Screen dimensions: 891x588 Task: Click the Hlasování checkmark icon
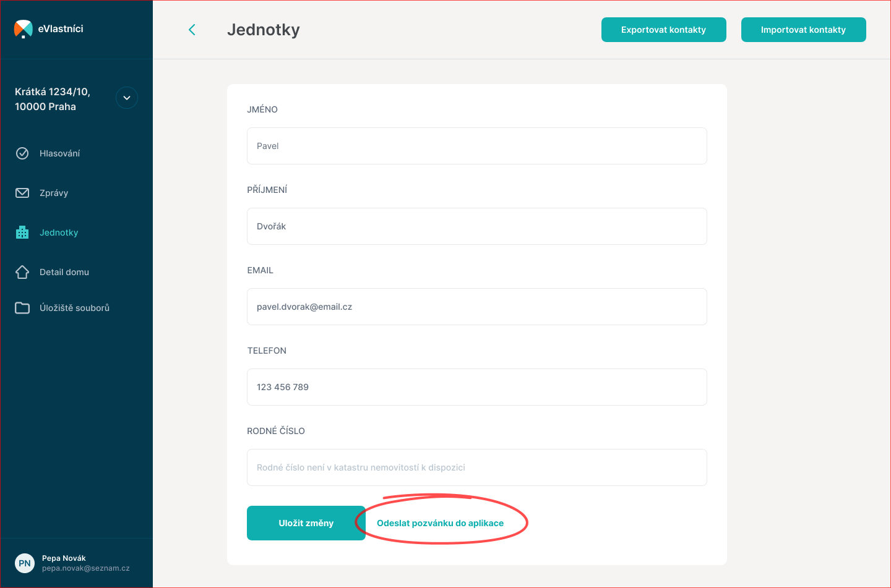(x=22, y=153)
